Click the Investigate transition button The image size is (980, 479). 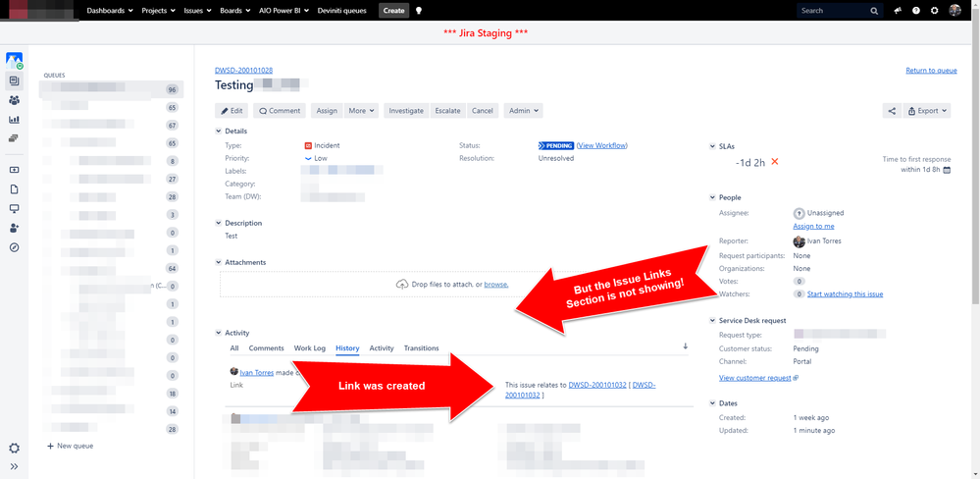point(406,111)
